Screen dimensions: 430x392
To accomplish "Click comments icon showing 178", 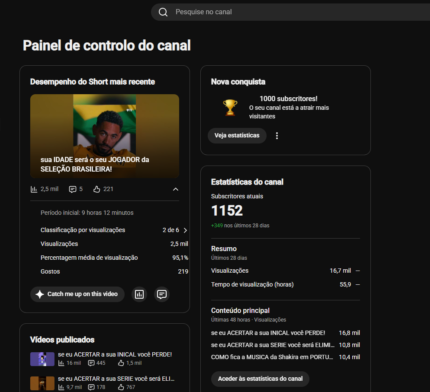I will coord(91,387).
